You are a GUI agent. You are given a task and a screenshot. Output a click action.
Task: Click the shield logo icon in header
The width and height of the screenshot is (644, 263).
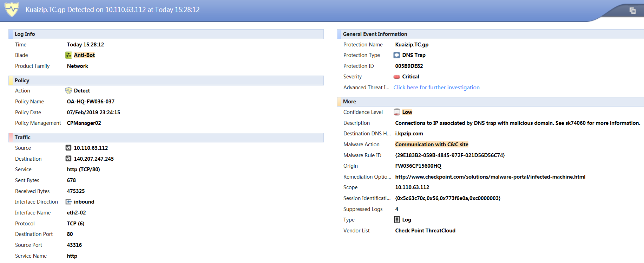click(x=12, y=9)
